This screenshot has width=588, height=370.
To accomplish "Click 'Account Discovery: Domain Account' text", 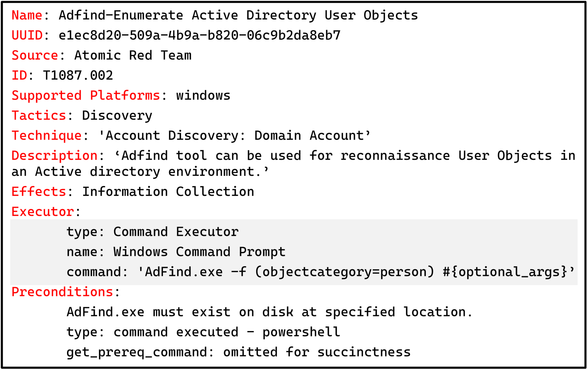I will pos(234,136).
